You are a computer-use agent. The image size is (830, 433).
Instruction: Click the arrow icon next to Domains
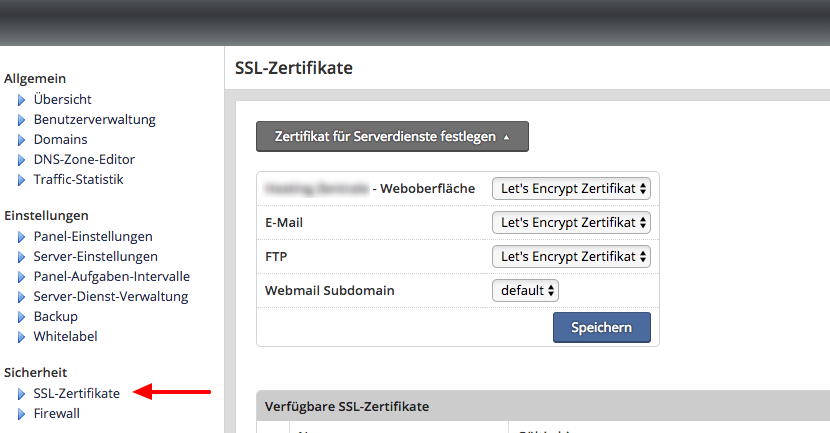tap(22, 140)
